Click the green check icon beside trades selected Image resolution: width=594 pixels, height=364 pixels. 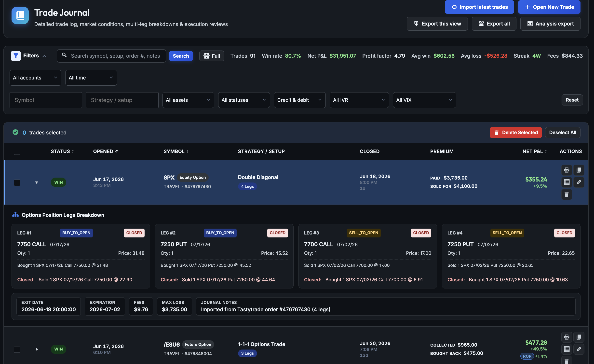coord(15,132)
